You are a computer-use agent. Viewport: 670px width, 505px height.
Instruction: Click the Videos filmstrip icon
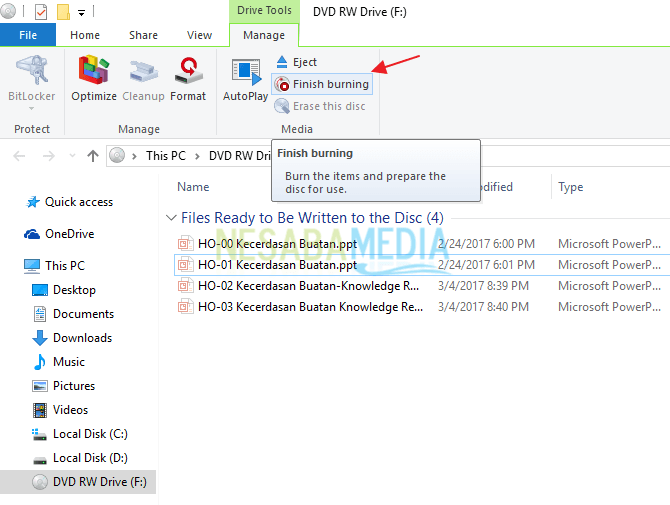click(40, 410)
